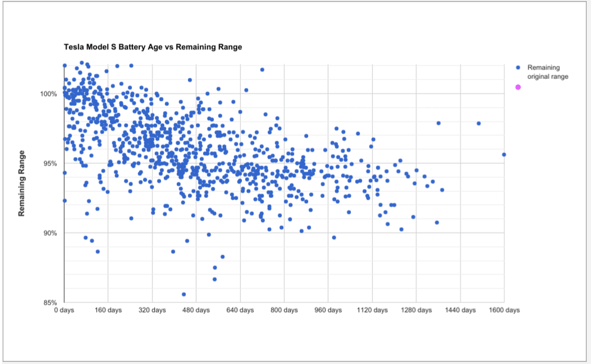Select the '160 days' x-axis label

click(108, 310)
